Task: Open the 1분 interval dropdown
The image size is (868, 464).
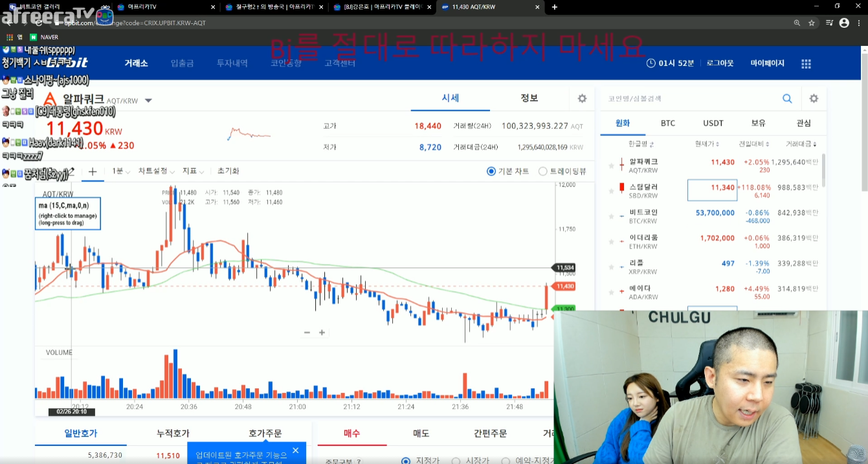Action: click(x=120, y=171)
